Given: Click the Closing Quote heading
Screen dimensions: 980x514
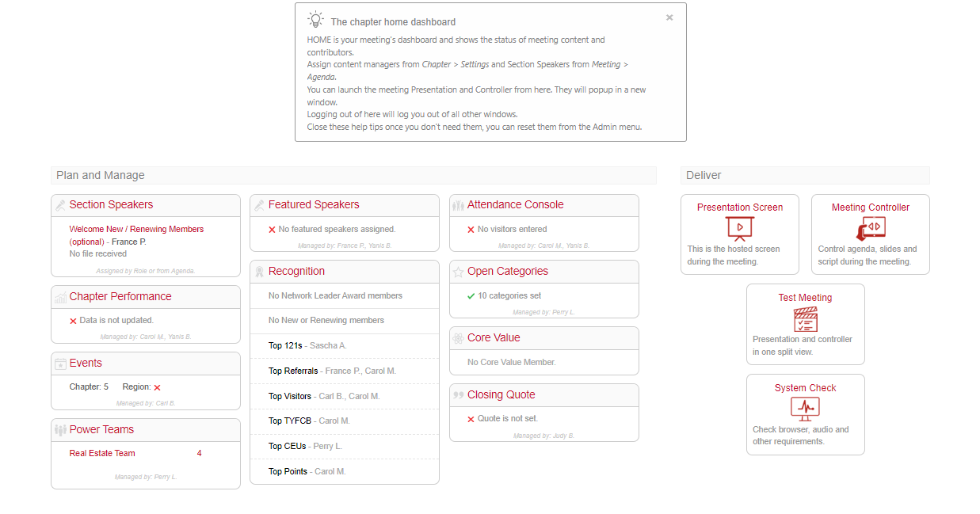Looking at the screenshot, I should (x=501, y=394).
